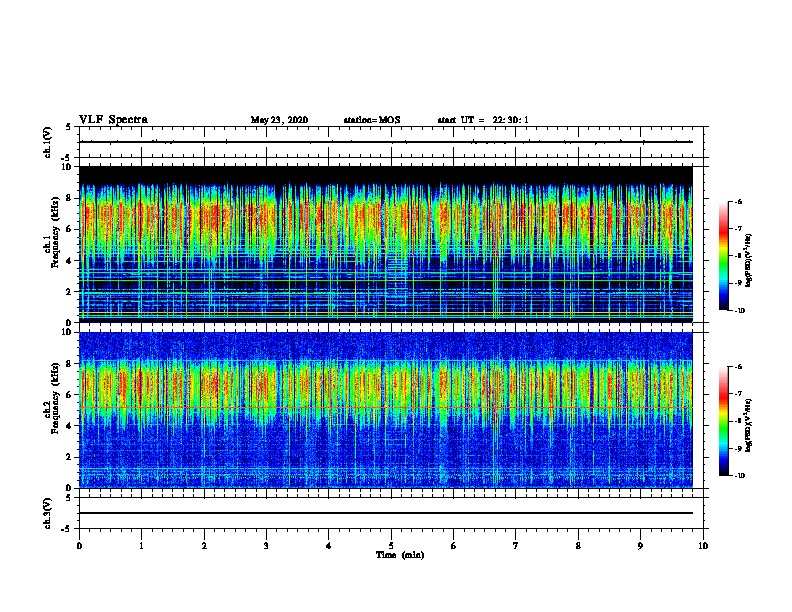Click the -10 label on ch.1 color scale
Image resolution: width=792 pixels, height=612 pixels.
click(x=739, y=311)
